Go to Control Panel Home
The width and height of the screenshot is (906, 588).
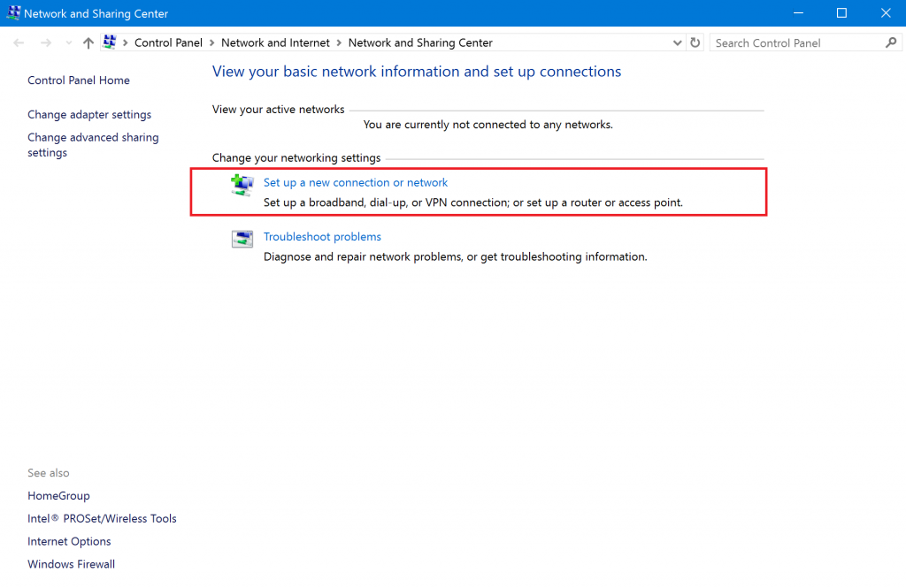pyautogui.click(x=78, y=80)
